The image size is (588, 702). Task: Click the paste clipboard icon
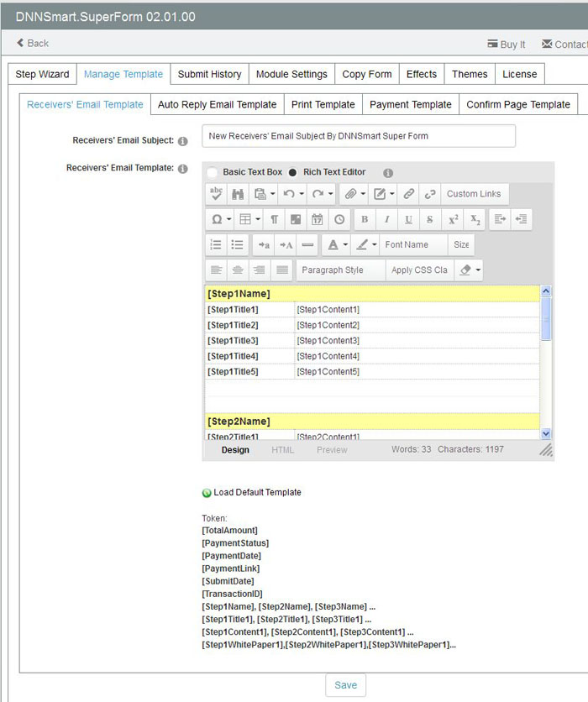point(260,194)
